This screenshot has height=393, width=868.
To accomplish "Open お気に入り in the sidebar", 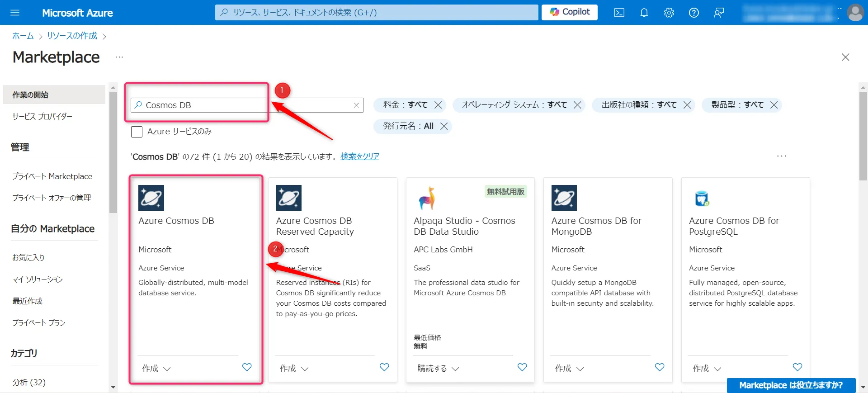I will pos(28,258).
